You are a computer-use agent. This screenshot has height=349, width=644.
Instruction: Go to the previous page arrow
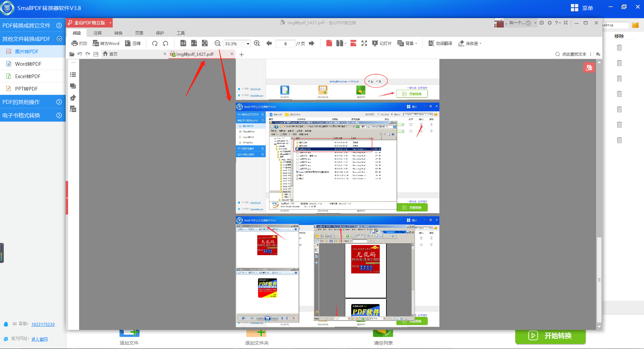269,43
